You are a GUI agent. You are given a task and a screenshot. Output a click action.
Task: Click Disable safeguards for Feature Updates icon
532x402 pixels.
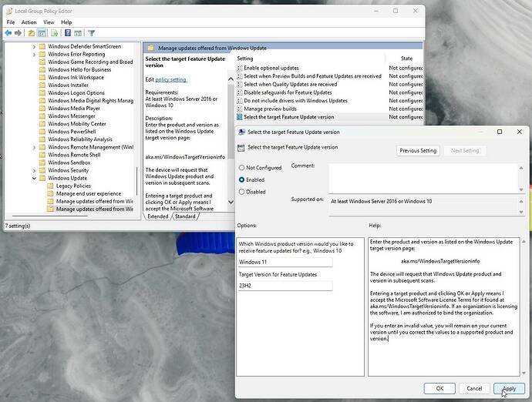tap(240, 92)
